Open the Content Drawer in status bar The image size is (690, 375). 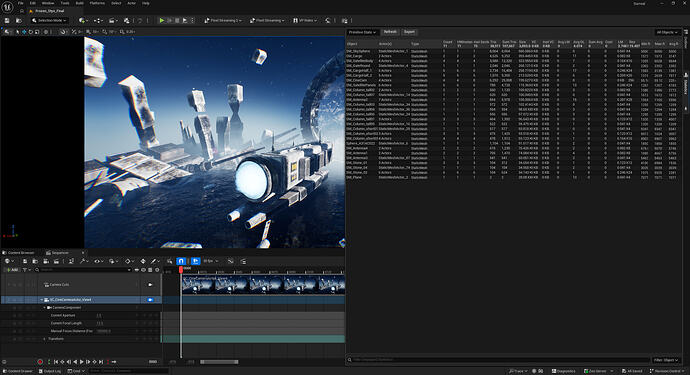click(18, 371)
